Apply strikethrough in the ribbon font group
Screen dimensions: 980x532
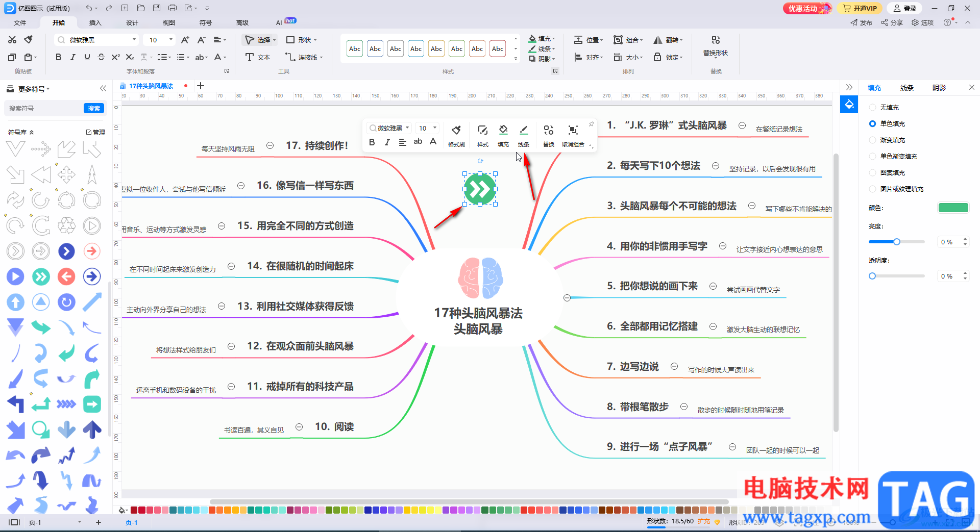(101, 57)
